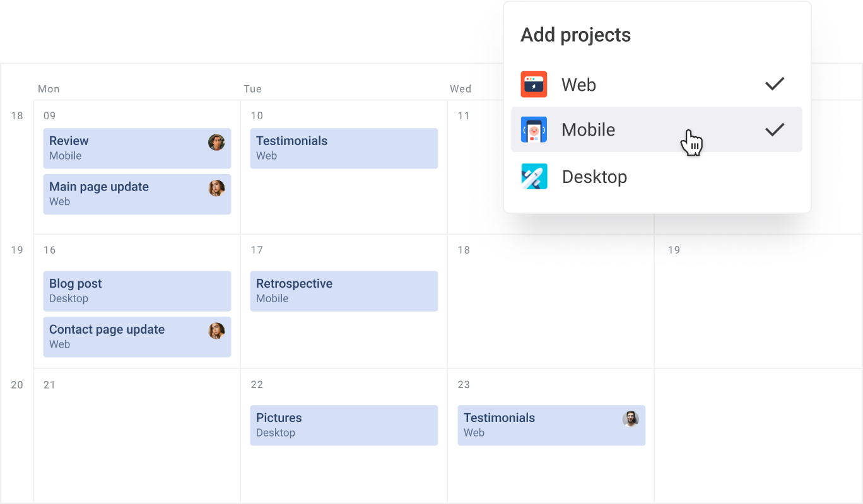Open the Testimonials task on Tuesday
The height and width of the screenshot is (504, 863).
(328, 148)
